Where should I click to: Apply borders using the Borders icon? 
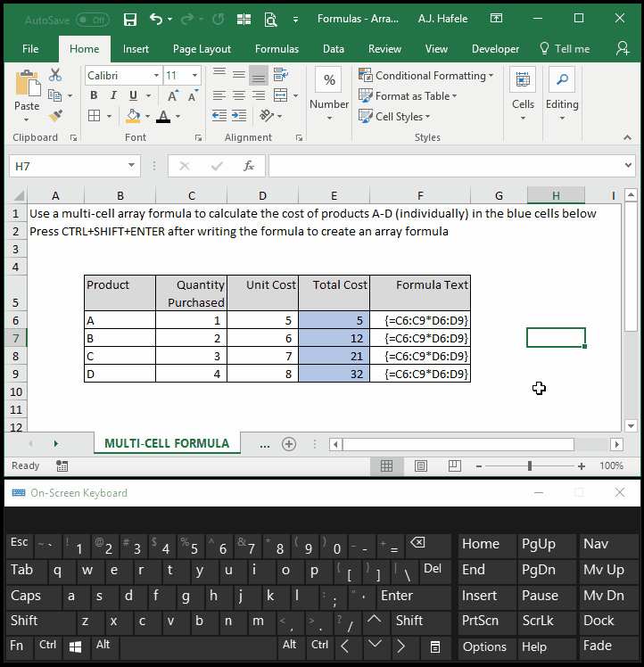point(94,116)
